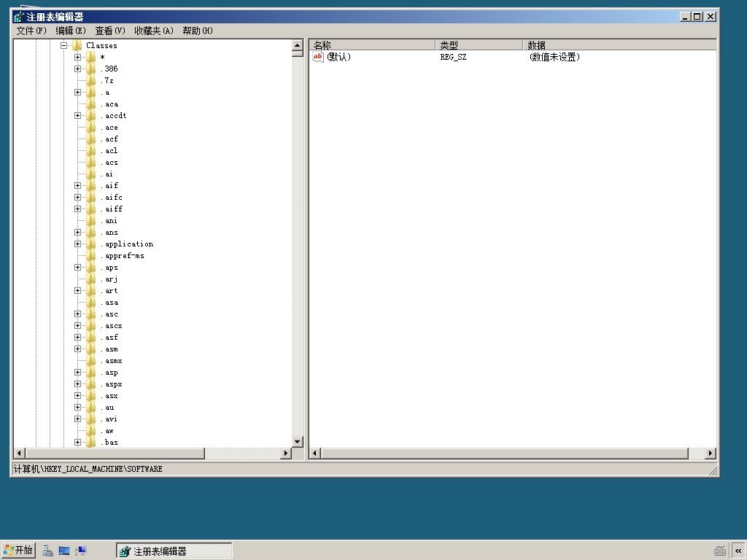
Task: Click the tree pane scroll down arrow
Action: (x=298, y=441)
